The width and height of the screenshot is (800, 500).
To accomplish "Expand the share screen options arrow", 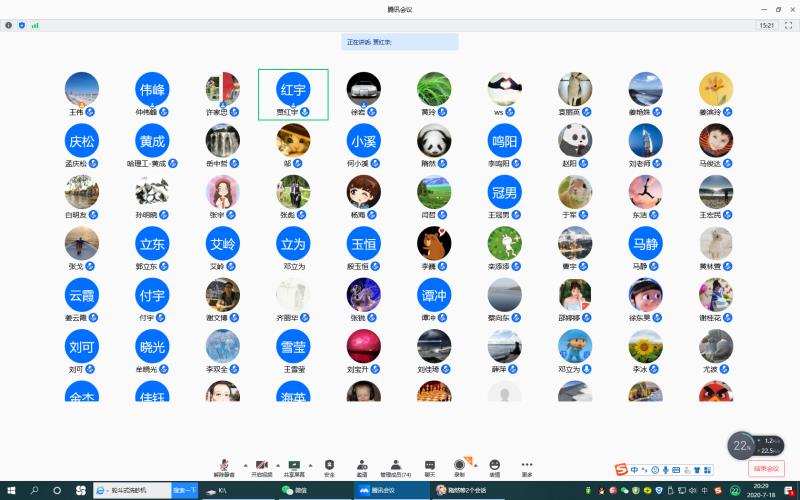I will pyautogui.click(x=309, y=464).
